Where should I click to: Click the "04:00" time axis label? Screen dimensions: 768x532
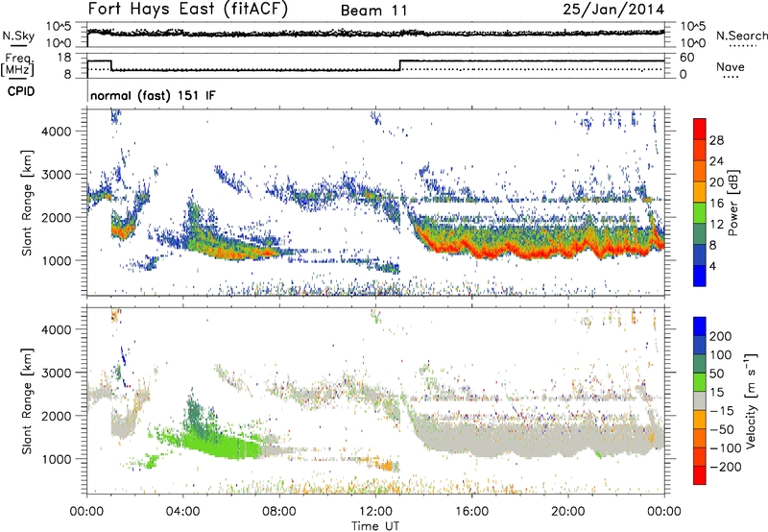point(182,512)
